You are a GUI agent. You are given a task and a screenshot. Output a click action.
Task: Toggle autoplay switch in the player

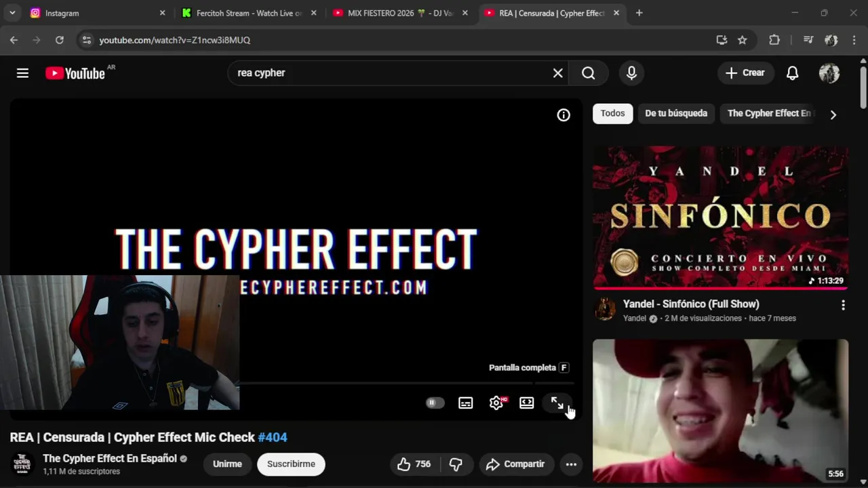coord(435,403)
